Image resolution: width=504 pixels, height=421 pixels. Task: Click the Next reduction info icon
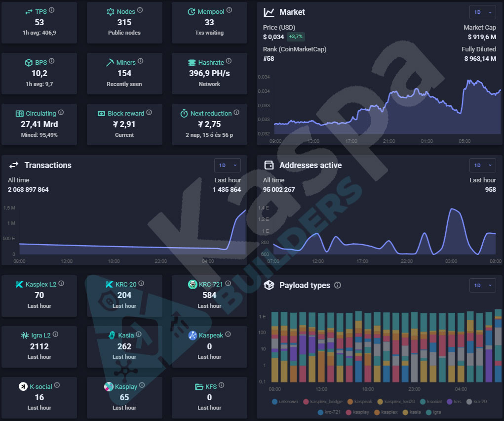[236, 112]
